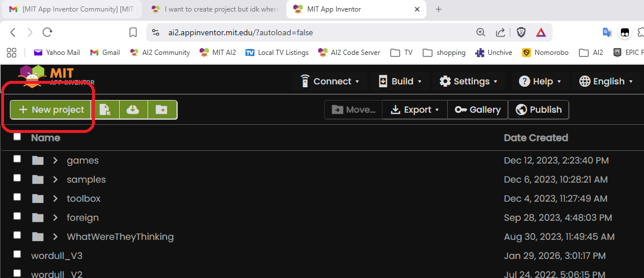Click the Brave Rewards triangle icon
644x278 pixels.
(541, 32)
